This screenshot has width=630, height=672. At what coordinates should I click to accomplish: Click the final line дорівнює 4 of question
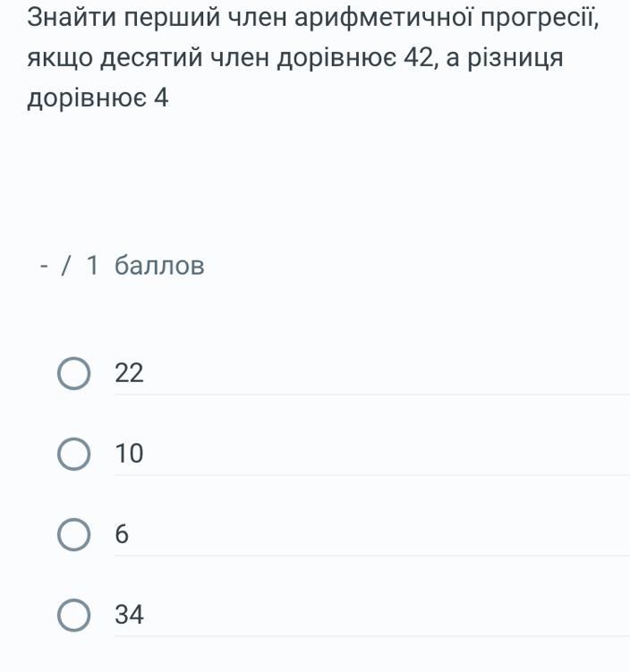[x=98, y=99]
